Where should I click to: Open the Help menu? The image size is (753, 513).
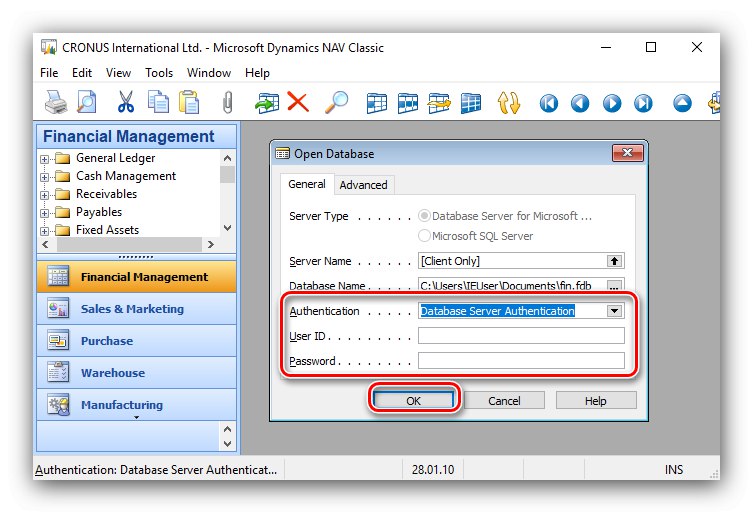pyautogui.click(x=257, y=73)
